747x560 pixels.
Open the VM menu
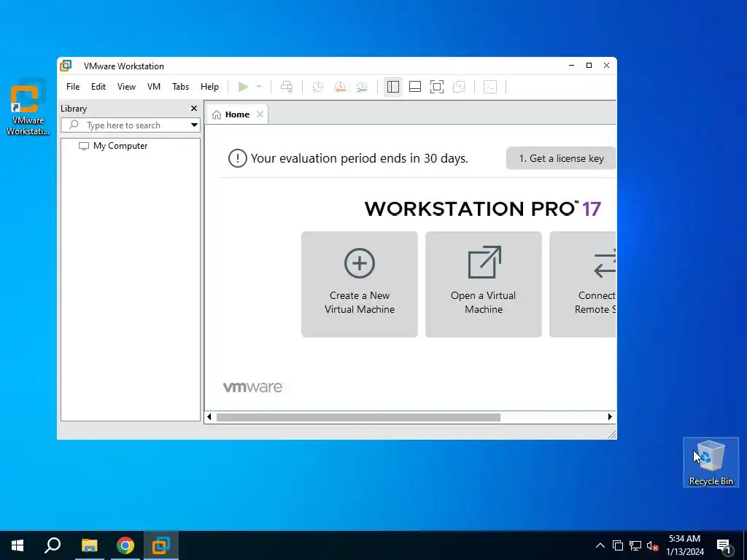(154, 87)
